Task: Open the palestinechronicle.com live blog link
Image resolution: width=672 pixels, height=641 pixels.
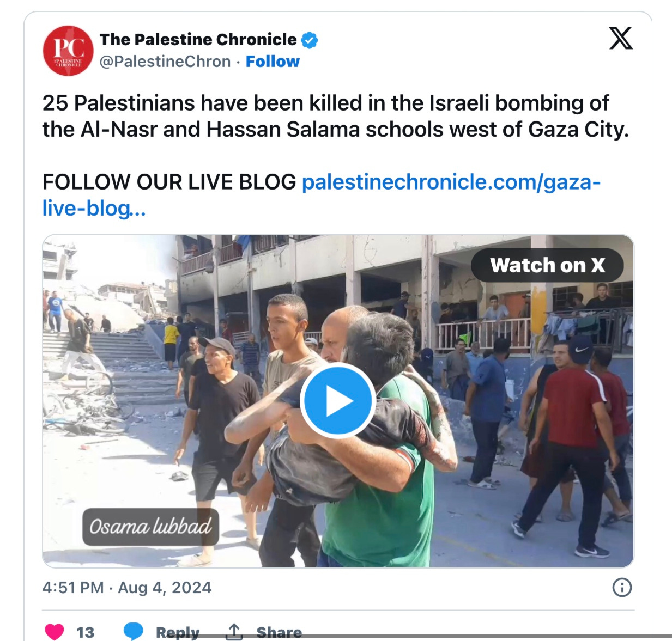Action: click(x=322, y=195)
